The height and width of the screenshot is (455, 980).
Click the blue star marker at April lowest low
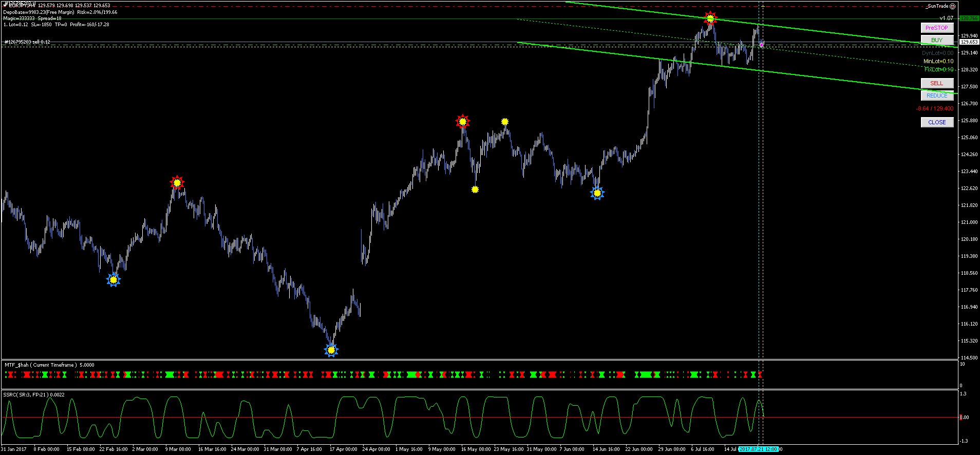(x=331, y=350)
